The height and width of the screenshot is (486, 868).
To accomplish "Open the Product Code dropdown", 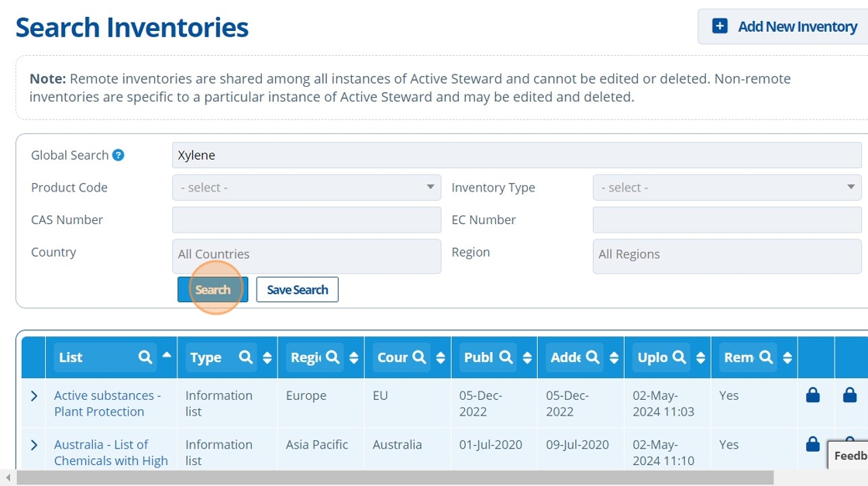I will 306,188.
